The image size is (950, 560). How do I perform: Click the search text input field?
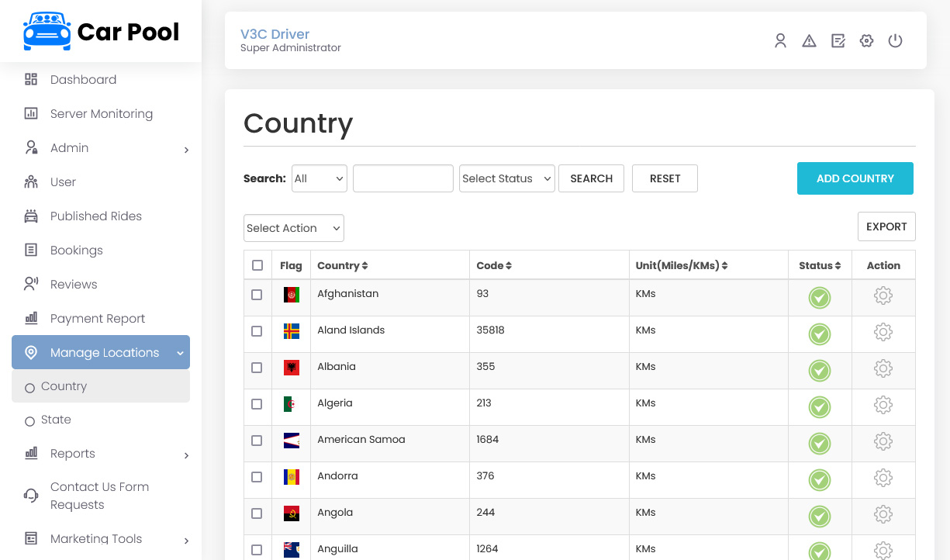coord(402,178)
